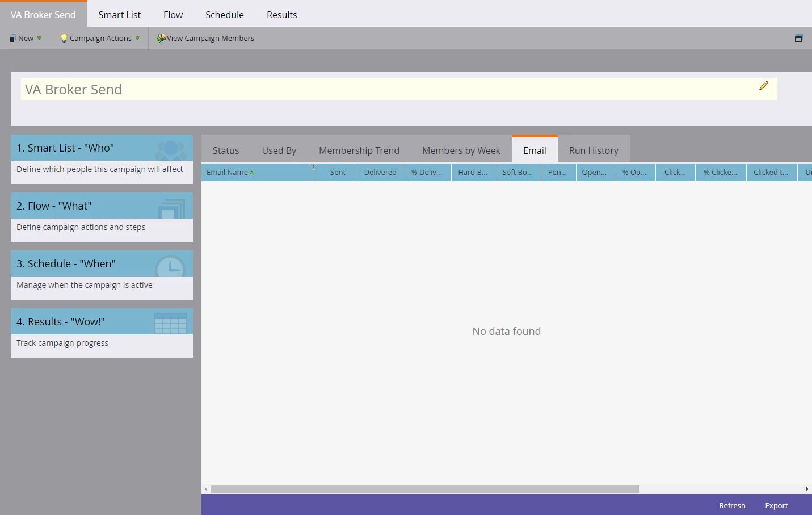Click View Campaign Members button
This screenshot has width=812, height=515.
click(x=205, y=38)
